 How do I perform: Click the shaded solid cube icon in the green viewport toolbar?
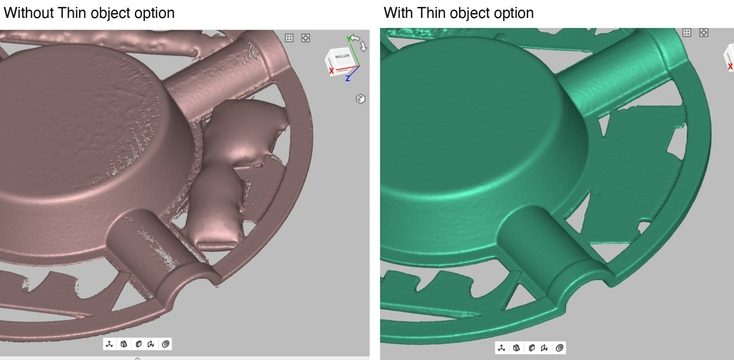point(531,348)
